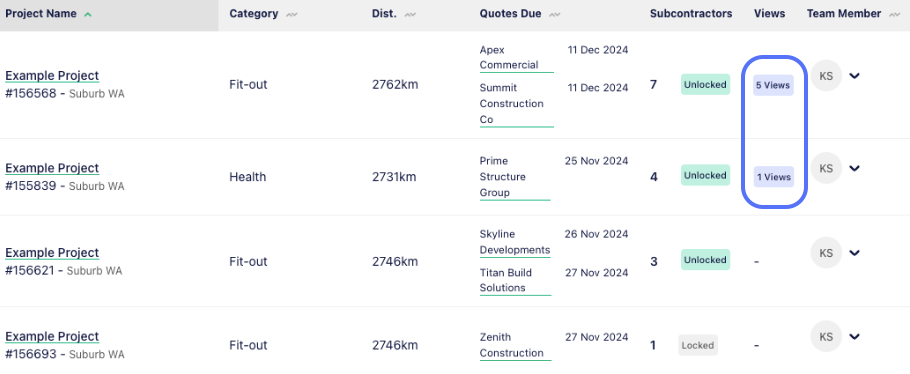
Task: Expand team member chevron for project #156568
Action: [x=854, y=76]
